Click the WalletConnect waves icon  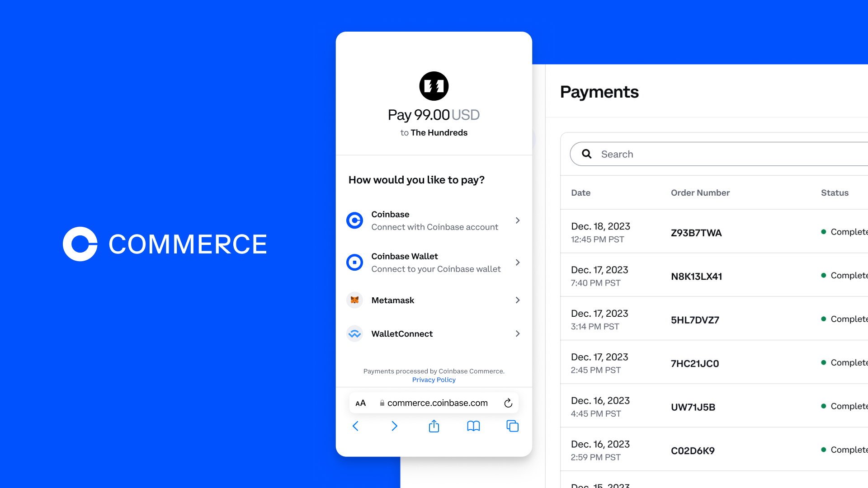tap(355, 333)
